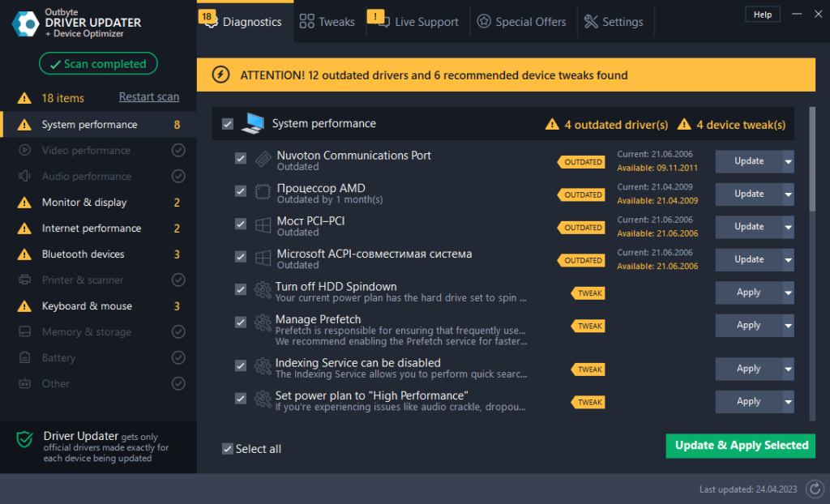Select Keyboard & mouse category in sidebar

98,306
